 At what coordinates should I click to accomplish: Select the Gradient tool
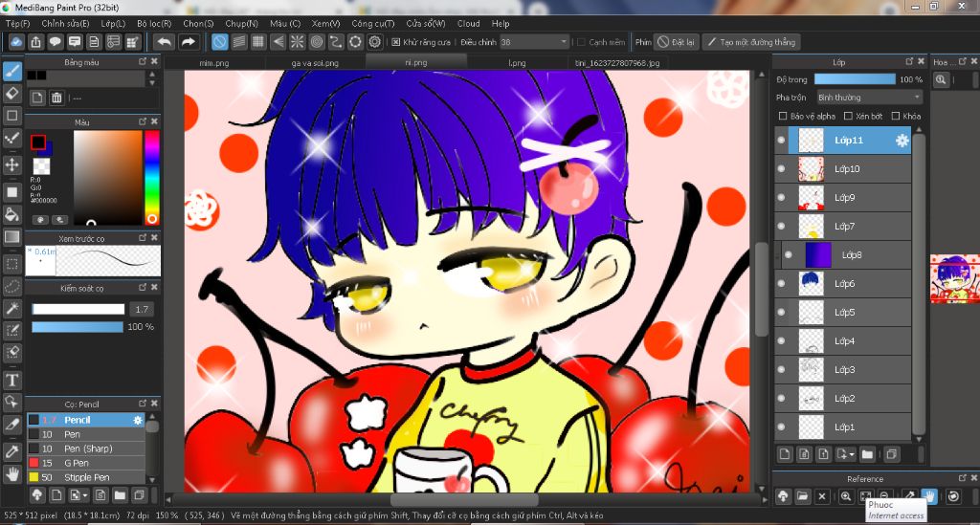coord(11,236)
